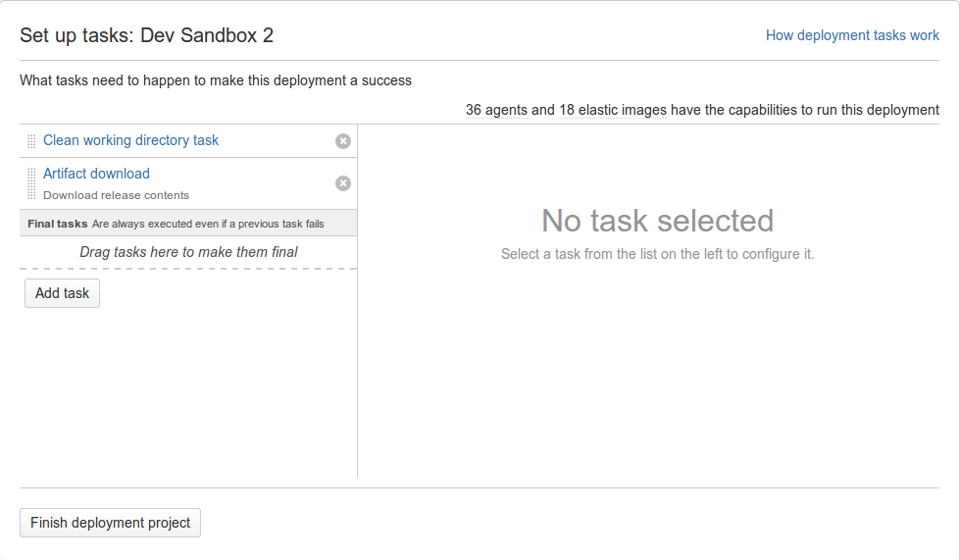The height and width of the screenshot is (560, 960).
Task: Click the Final tasks section label
Action: pyautogui.click(x=58, y=224)
